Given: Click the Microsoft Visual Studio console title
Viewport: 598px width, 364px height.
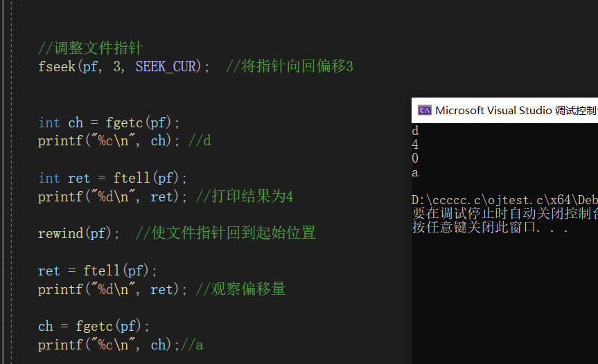Looking at the screenshot, I should coord(516,111).
